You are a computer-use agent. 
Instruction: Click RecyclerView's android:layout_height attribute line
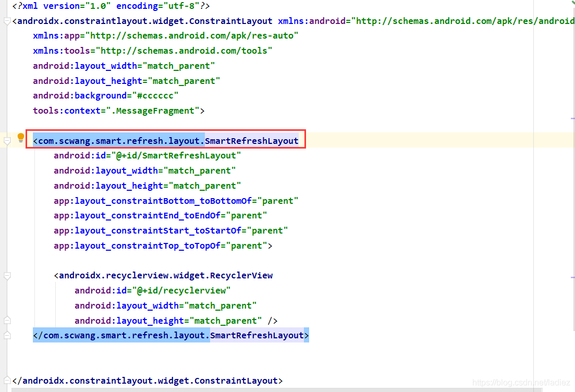176,321
